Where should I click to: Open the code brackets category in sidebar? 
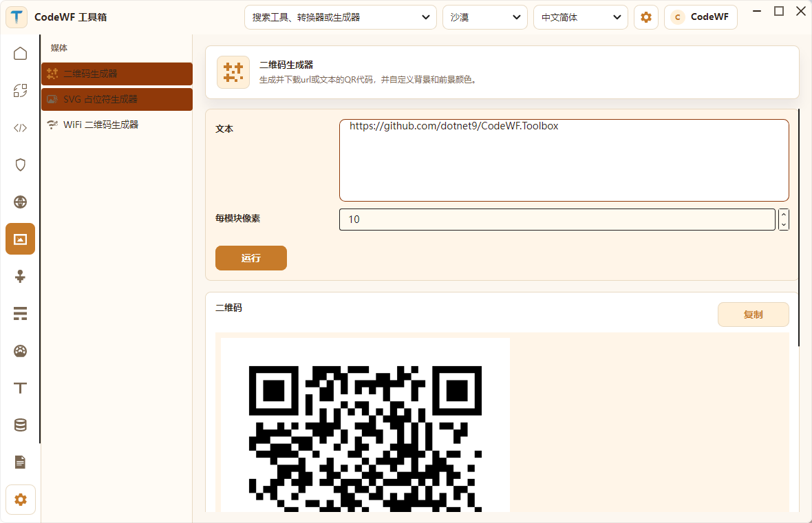[x=20, y=128]
